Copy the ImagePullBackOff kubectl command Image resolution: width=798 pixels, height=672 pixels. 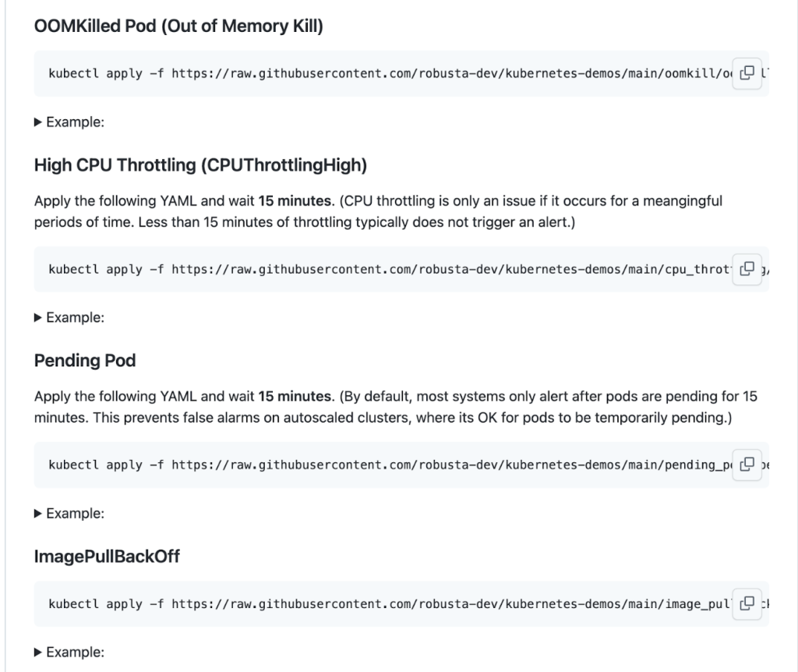click(747, 603)
